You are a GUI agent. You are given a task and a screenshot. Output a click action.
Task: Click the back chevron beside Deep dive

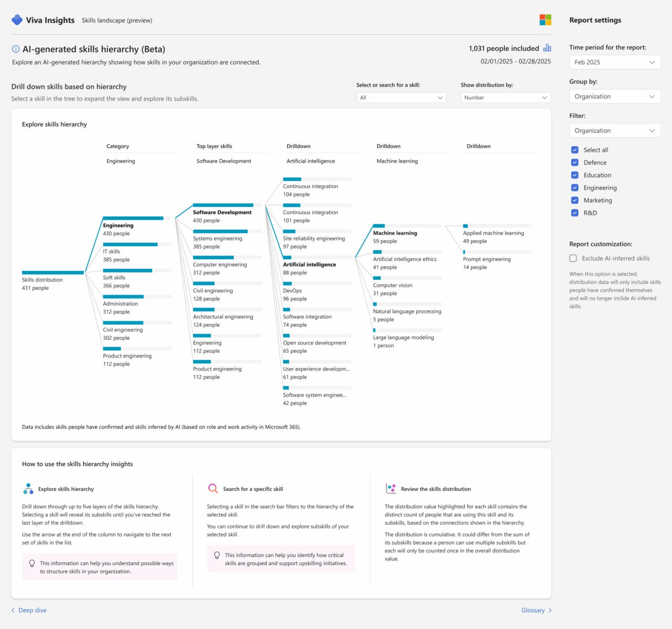pyautogui.click(x=14, y=610)
